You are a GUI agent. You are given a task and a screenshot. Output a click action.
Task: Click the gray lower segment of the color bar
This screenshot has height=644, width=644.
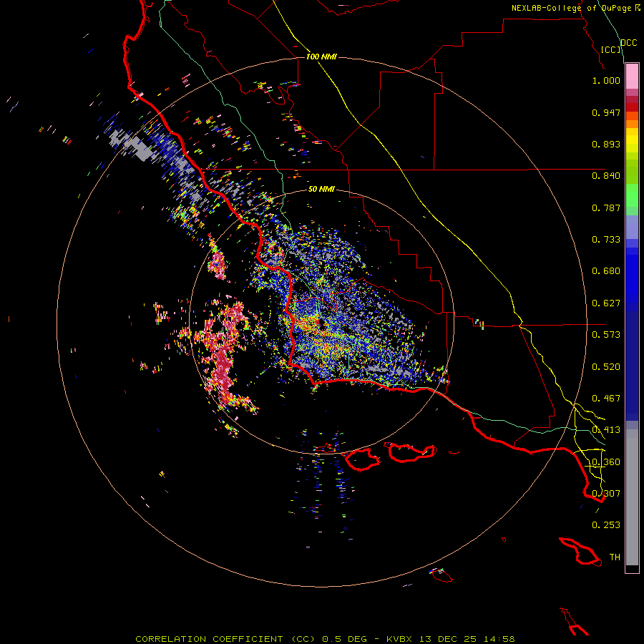[x=632, y=497]
